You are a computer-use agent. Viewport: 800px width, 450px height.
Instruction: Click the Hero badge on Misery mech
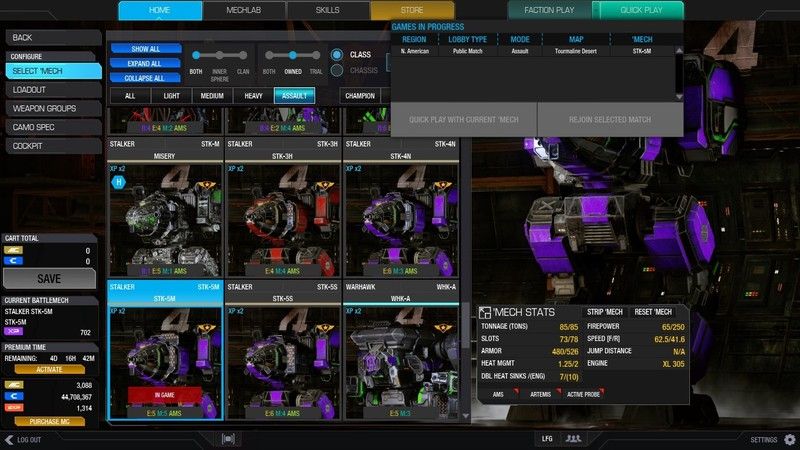(118, 183)
